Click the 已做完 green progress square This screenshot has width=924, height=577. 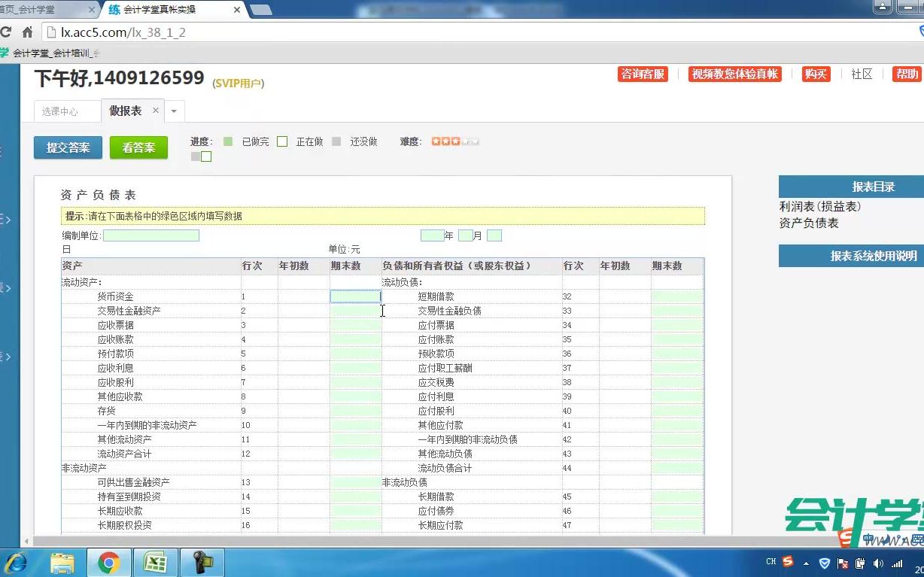coord(227,141)
